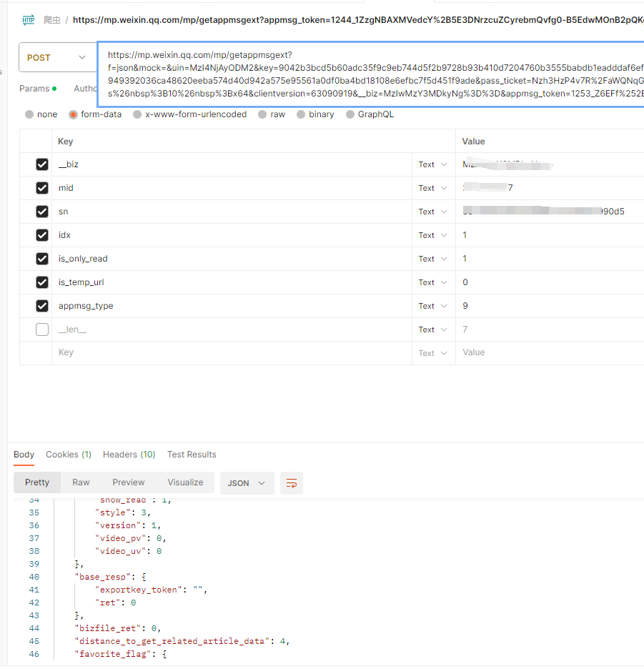Uncheck the __biz parameter checkbox
The height and width of the screenshot is (669, 644).
42,165
